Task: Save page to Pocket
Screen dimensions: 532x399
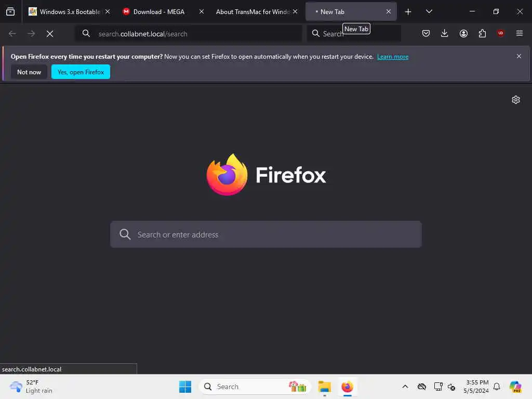Action: click(426, 33)
